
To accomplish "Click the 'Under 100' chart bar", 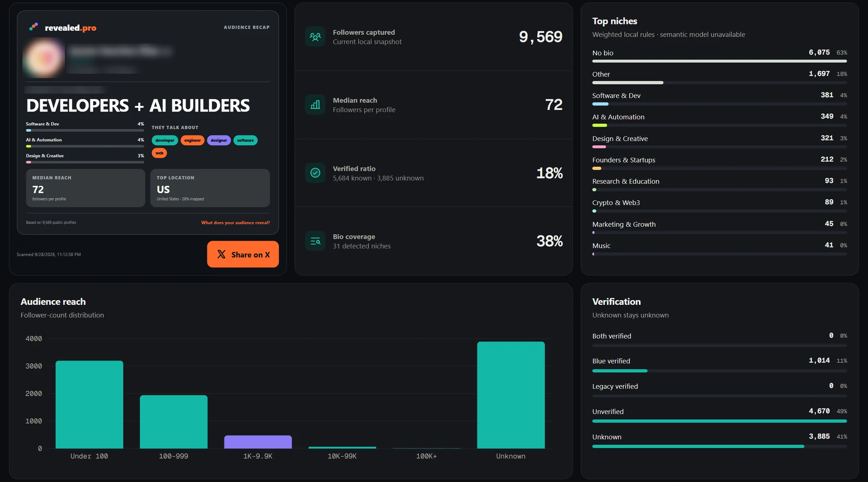I will coord(89,404).
